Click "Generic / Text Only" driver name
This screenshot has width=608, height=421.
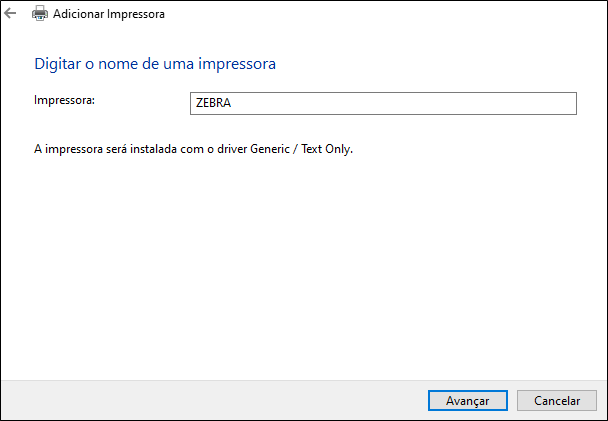pyautogui.click(x=302, y=150)
